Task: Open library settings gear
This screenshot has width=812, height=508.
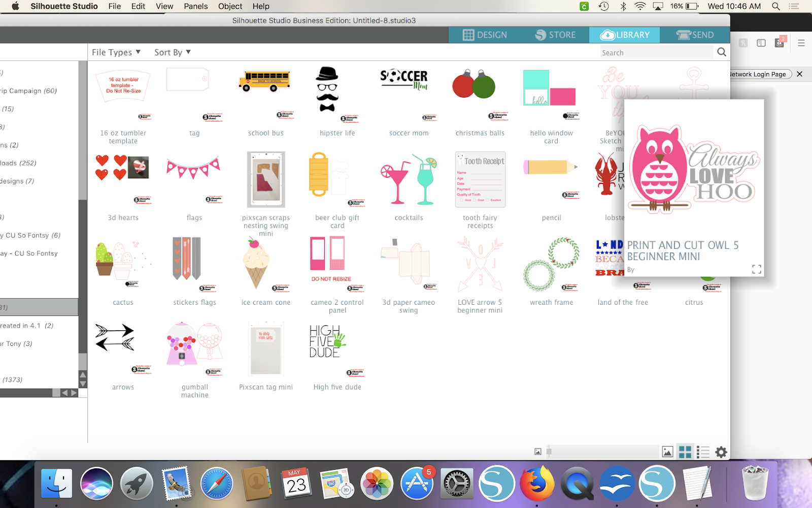Action: coord(721,452)
